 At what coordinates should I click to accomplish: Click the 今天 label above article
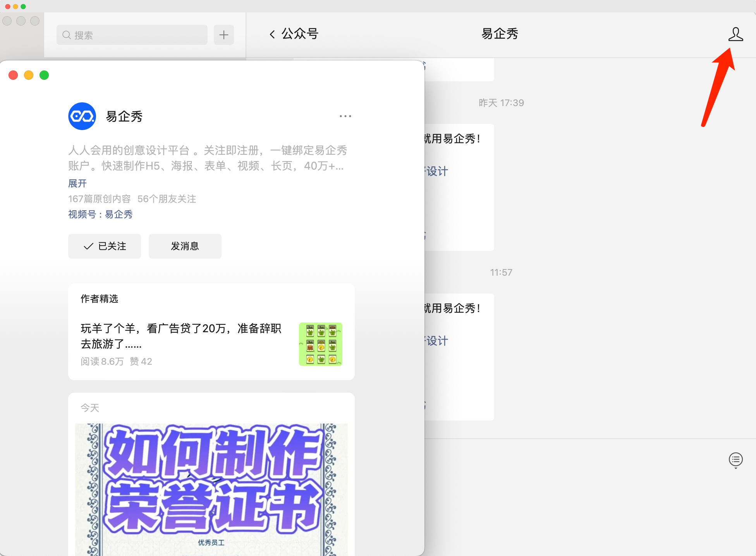click(x=90, y=408)
